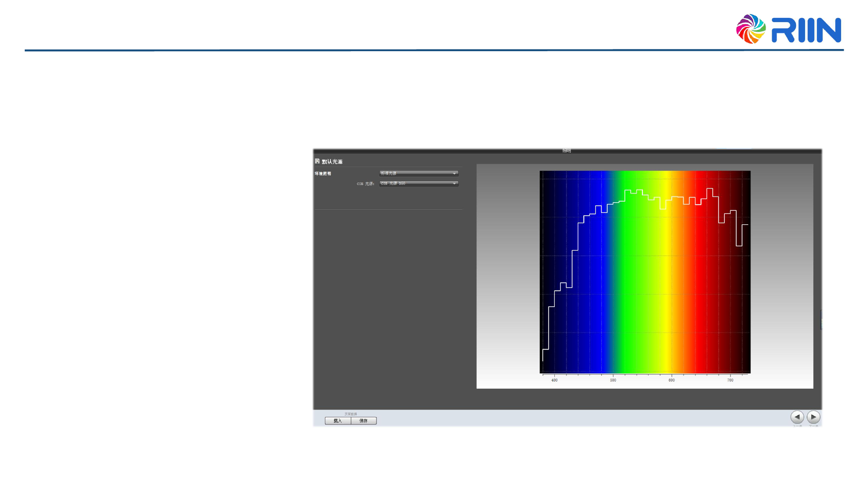Click the RIIN colorful pinwheel logo
Screen dimensions: 868x488
click(x=750, y=29)
